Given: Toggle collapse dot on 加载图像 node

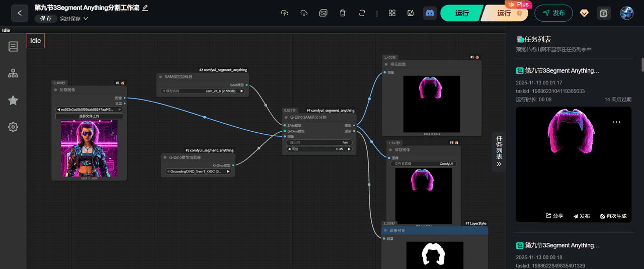Looking at the screenshot, I should [x=56, y=89].
